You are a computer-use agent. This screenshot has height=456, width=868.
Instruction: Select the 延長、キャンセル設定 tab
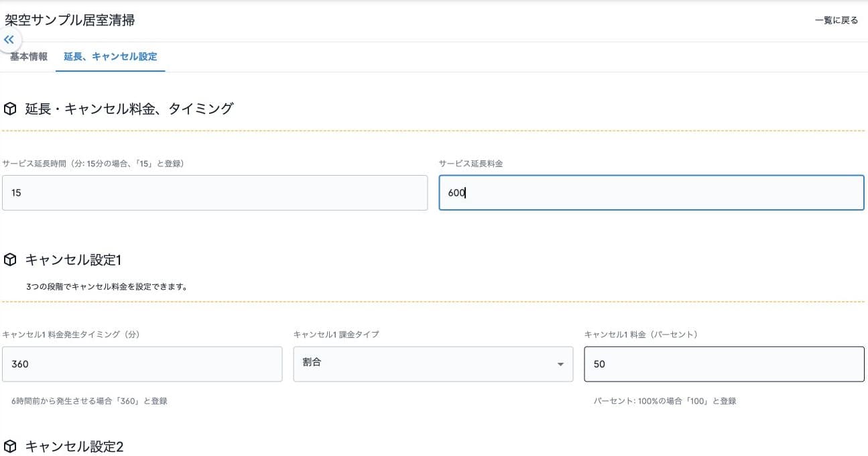click(111, 57)
